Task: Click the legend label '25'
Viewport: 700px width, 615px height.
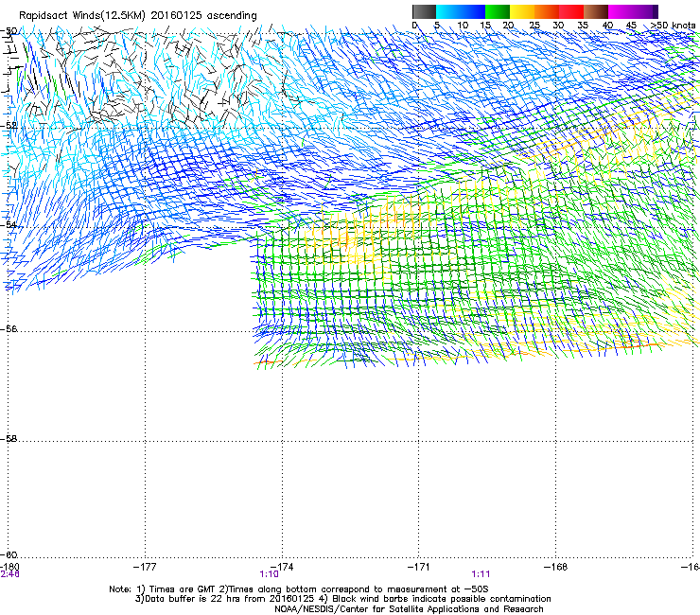Action: [x=534, y=26]
